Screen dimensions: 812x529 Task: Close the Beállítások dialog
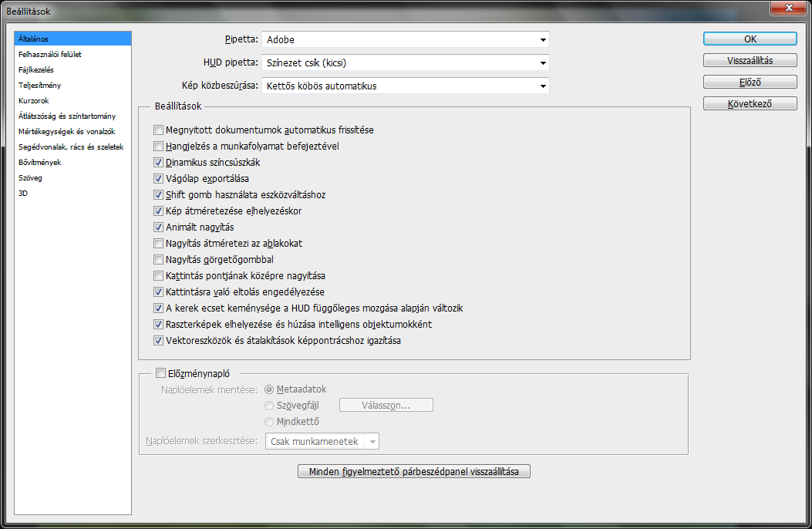(789, 7)
